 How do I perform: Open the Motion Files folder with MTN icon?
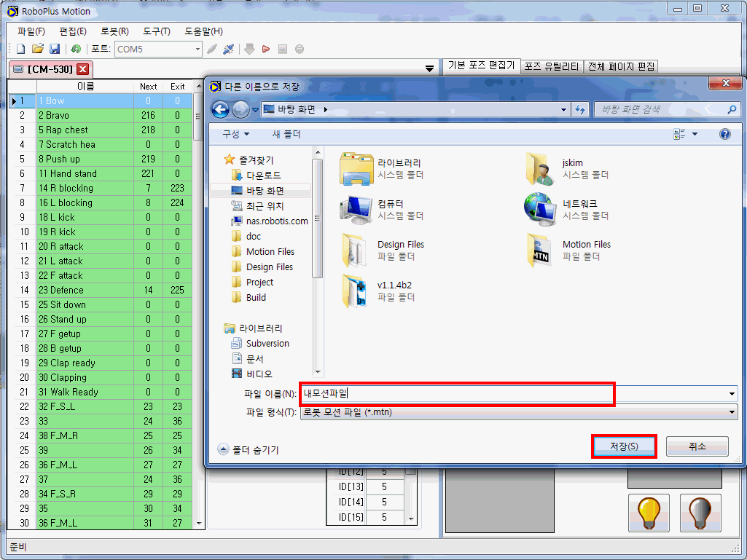pos(540,250)
